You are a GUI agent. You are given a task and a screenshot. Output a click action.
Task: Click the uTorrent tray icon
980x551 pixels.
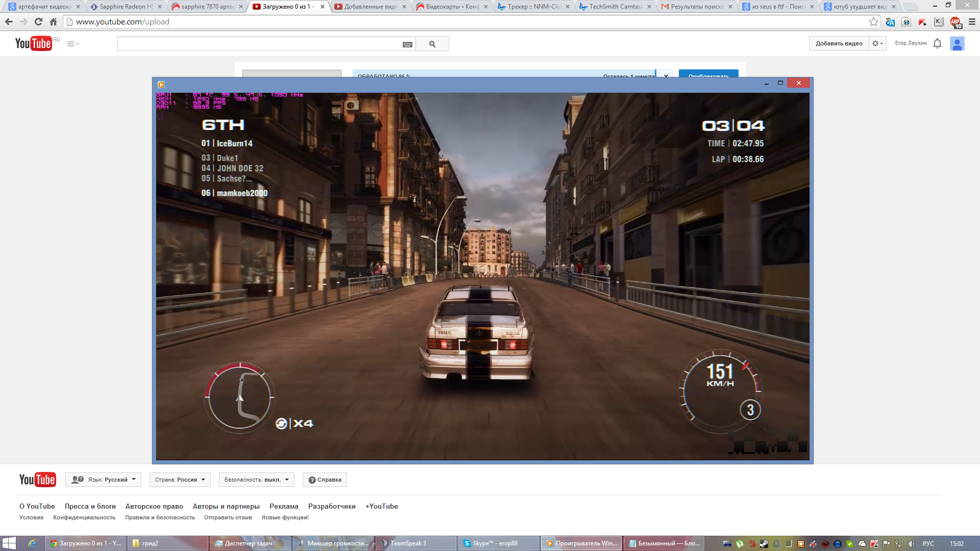[740, 544]
